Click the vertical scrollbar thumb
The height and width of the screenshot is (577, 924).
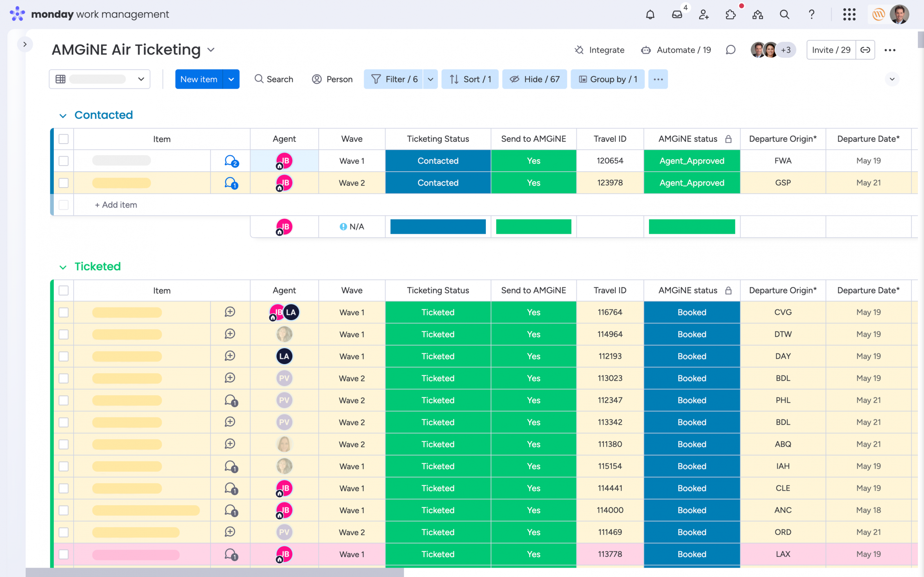(920, 40)
